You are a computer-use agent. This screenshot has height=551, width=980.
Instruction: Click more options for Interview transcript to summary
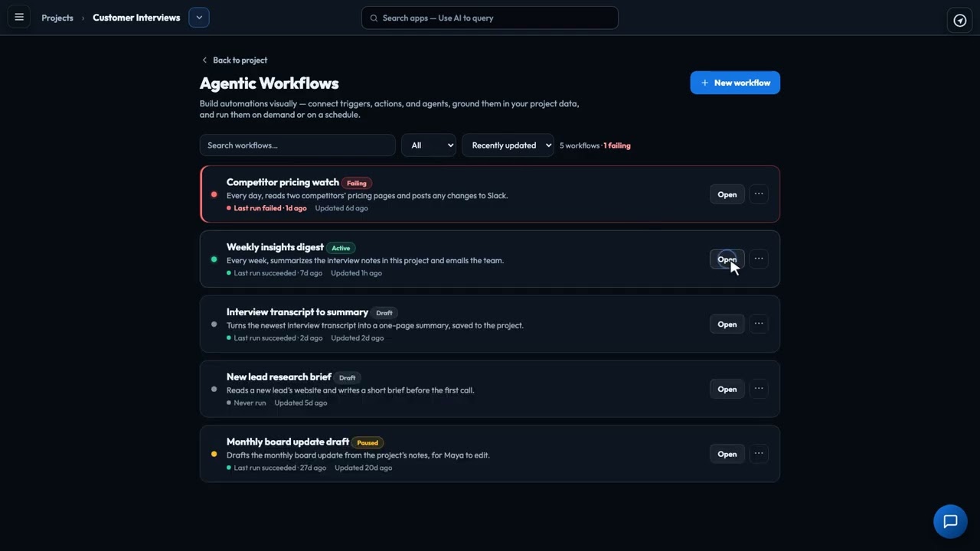pos(759,324)
